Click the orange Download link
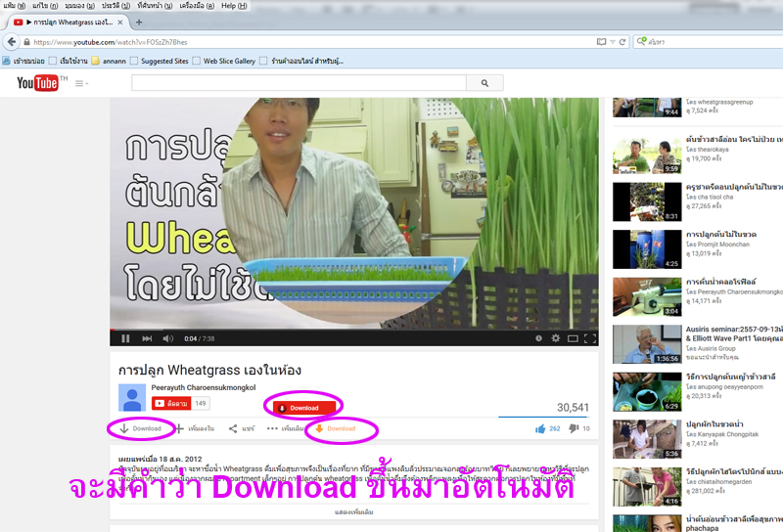783x532 pixels. 336,428
